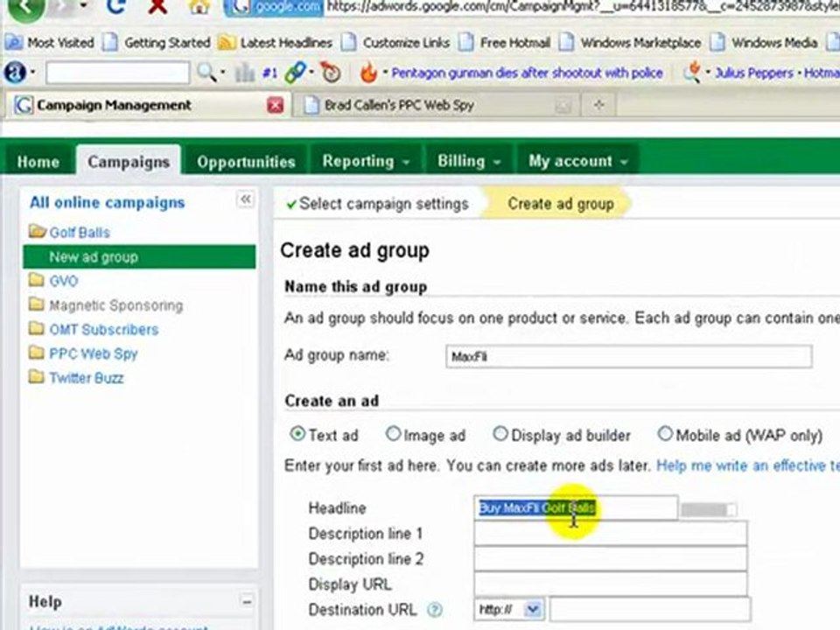Click the Description line 2 field

coord(610,558)
